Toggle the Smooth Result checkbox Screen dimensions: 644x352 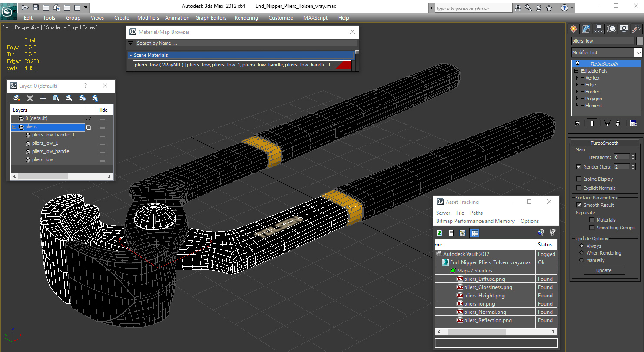(x=578, y=205)
